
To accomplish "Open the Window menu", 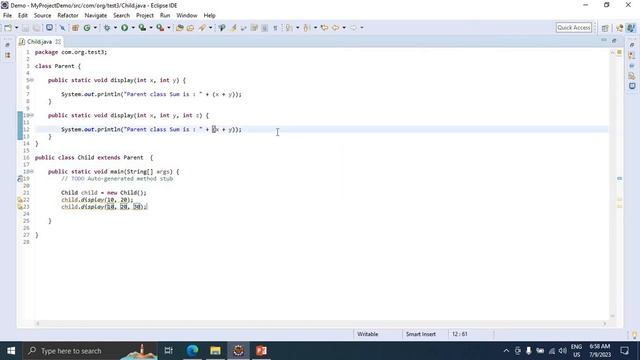I will coord(187,16).
